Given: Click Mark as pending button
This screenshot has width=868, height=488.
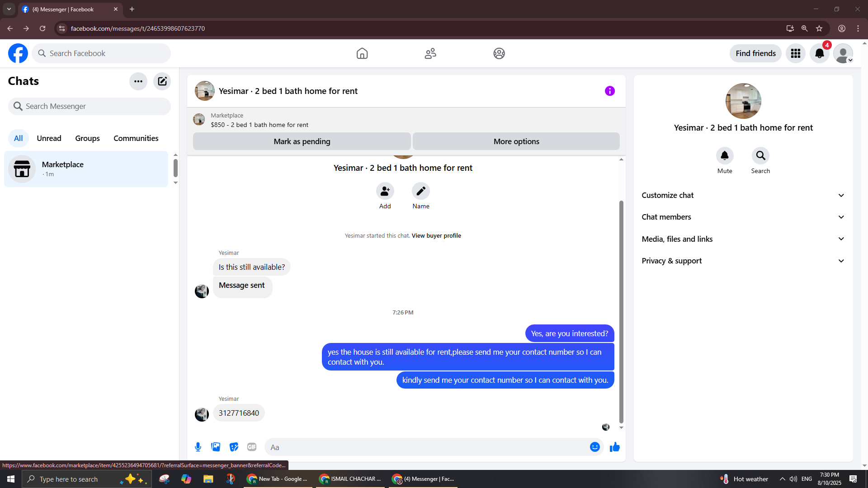Looking at the screenshot, I should tap(302, 141).
